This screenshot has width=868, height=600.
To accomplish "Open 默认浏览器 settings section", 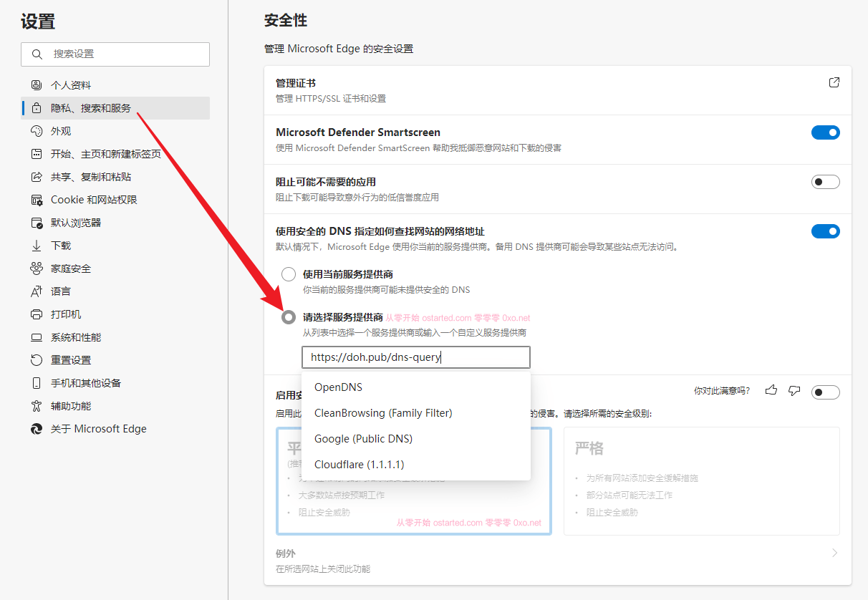I will pyautogui.click(x=115, y=223).
